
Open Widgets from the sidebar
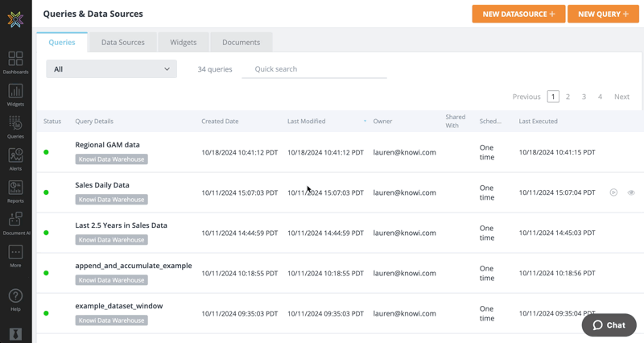[x=15, y=95]
